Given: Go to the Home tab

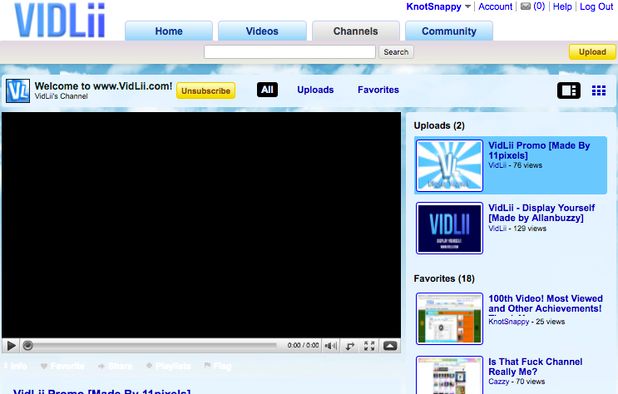Looking at the screenshot, I should pyautogui.click(x=169, y=31).
